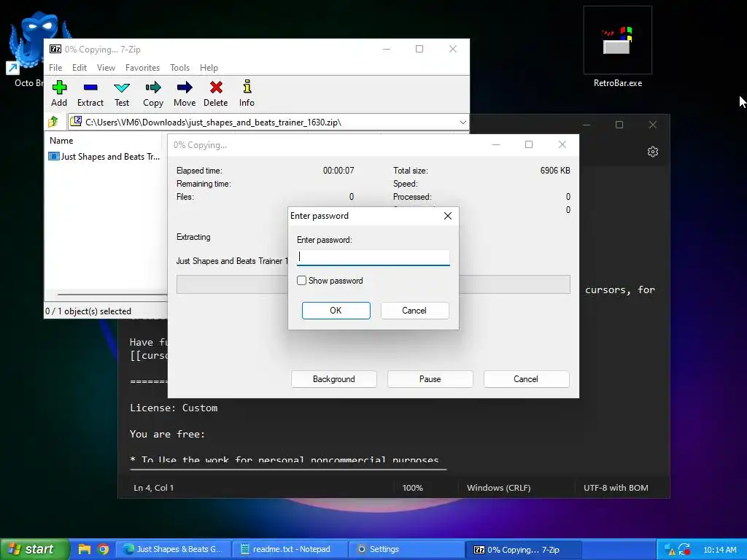The height and width of the screenshot is (560, 747).
Task: Click the Name column header
Action: click(102, 141)
